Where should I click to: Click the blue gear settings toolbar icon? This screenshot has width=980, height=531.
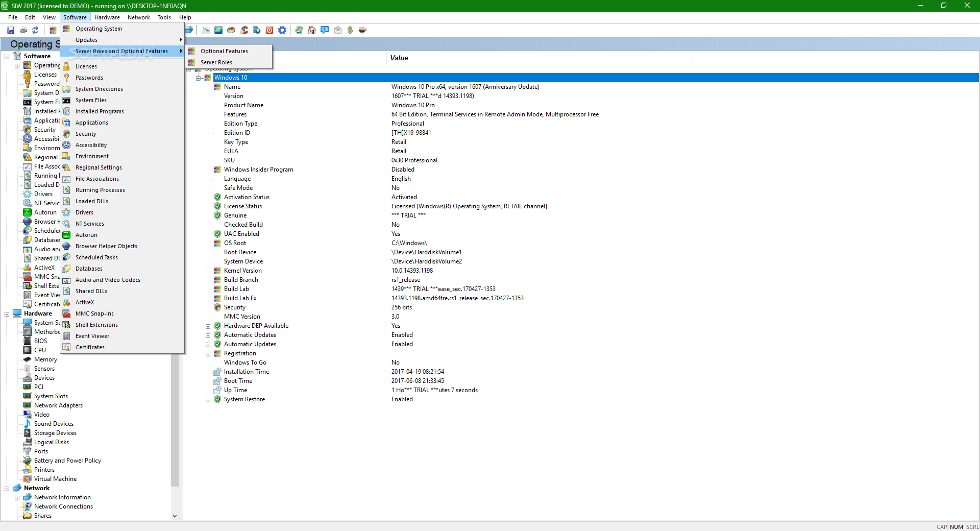click(x=282, y=30)
